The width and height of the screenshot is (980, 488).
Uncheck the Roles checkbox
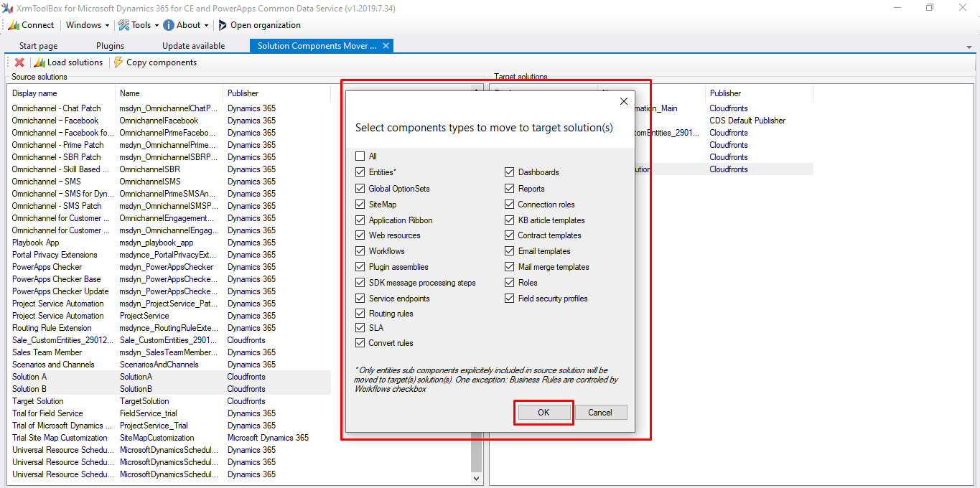[509, 283]
